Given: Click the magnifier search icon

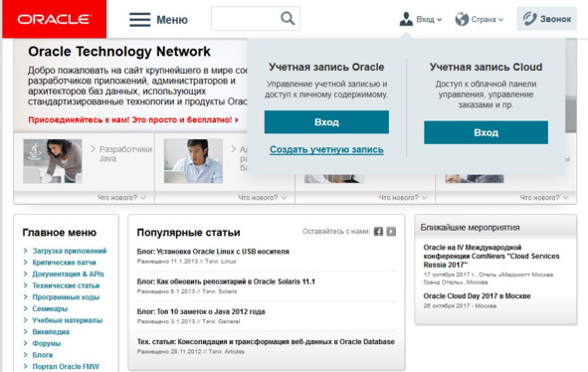Looking at the screenshot, I should pyautogui.click(x=288, y=18).
